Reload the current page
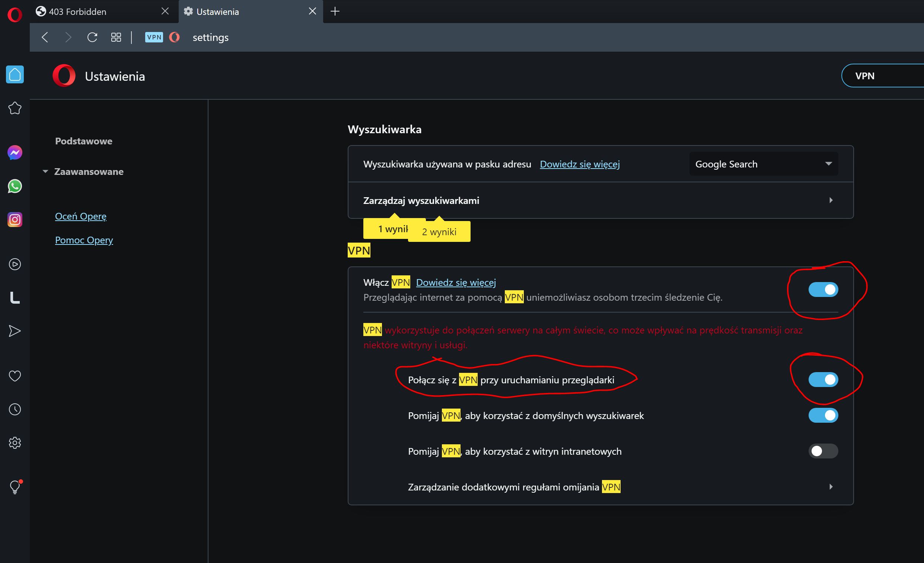This screenshot has height=563, width=924. (92, 37)
